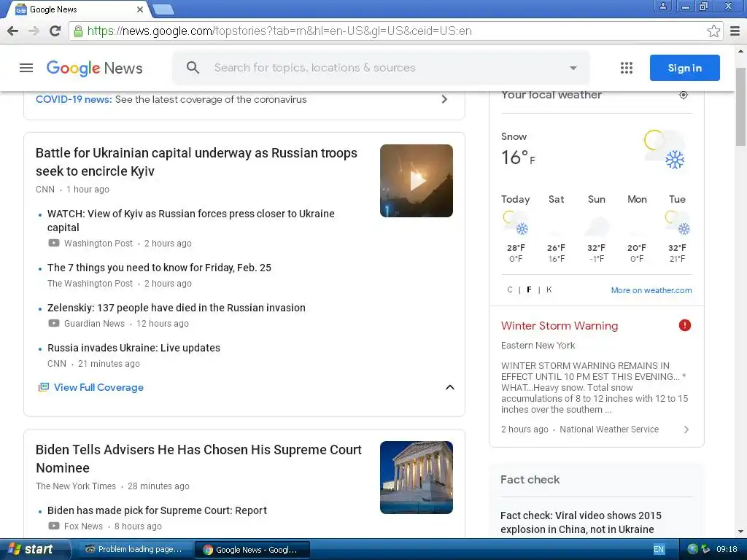The image size is (747, 560).
Task: Open COVID-19 news coverage arrow
Action: pyautogui.click(x=444, y=99)
